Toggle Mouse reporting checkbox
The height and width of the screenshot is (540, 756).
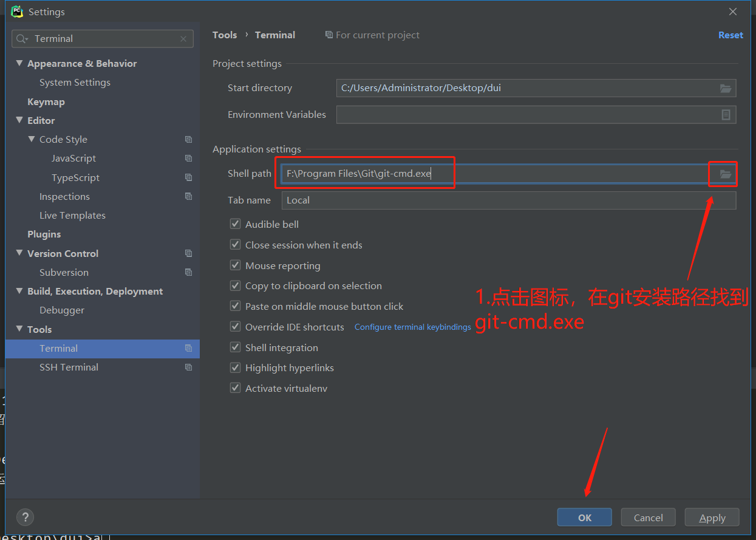pos(236,265)
